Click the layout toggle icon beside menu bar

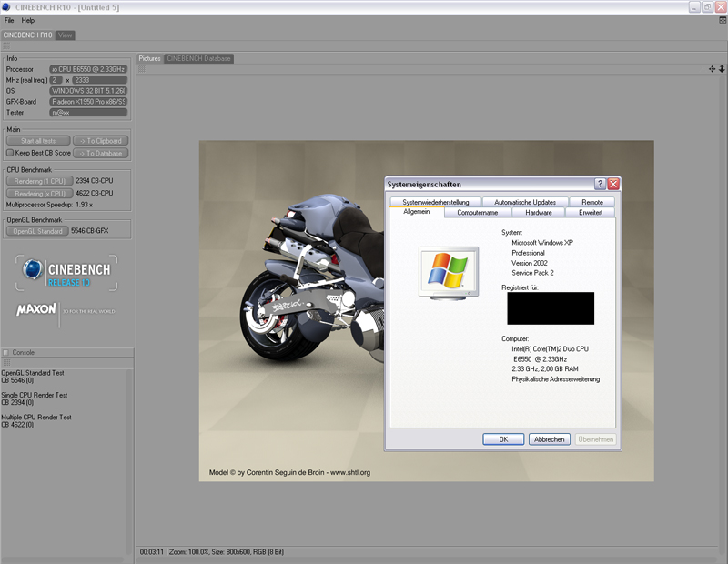[723, 20]
